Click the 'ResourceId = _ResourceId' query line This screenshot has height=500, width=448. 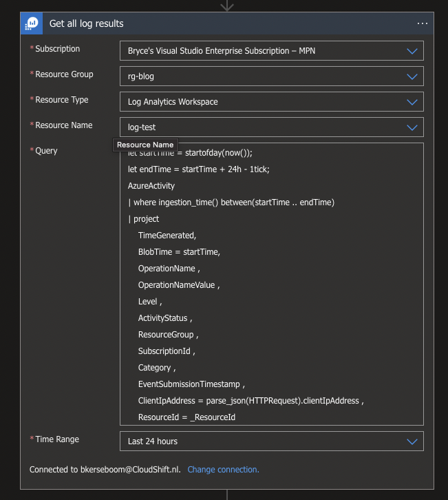[186, 417]
